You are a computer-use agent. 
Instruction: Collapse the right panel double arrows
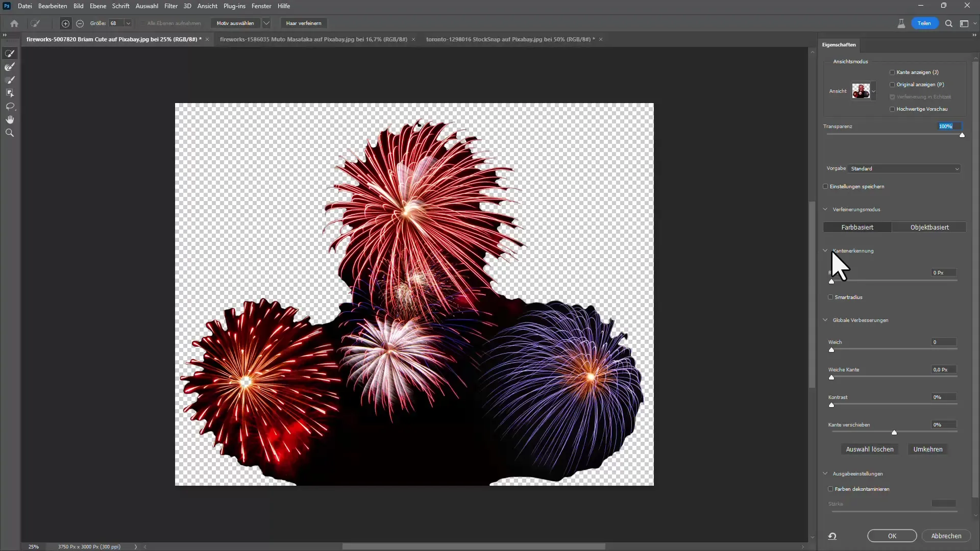click(974, 35)
